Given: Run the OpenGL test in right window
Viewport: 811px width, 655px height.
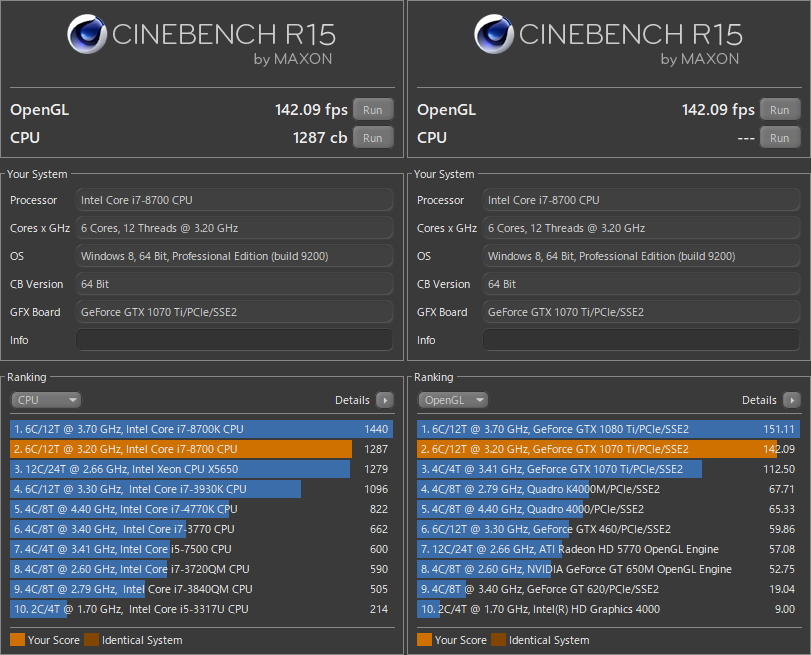Looking at the screenshot, I should [x=780, y=110].
